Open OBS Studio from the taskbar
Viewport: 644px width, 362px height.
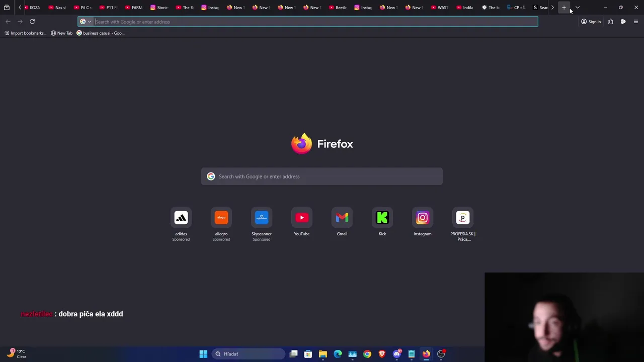coord(441,354)
